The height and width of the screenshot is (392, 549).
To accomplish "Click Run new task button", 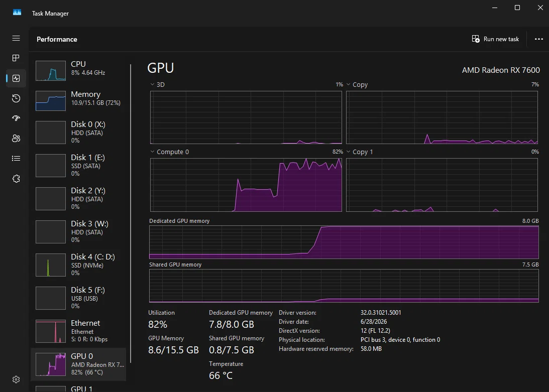I will tap(495, 39).
